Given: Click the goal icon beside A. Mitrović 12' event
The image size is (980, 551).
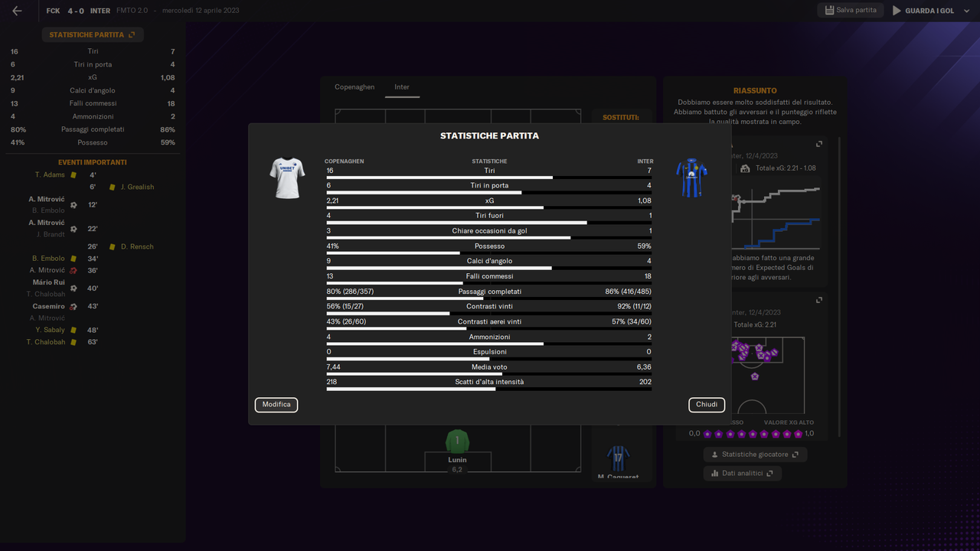Looking at the screenshot, I should pyautogui.click(x=73, y=204).
